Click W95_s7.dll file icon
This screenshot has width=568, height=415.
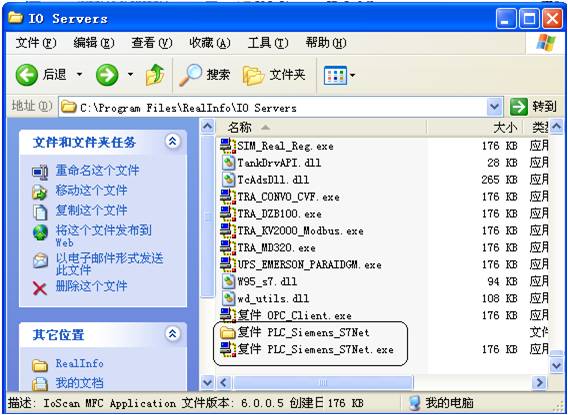tap(228, 281)
